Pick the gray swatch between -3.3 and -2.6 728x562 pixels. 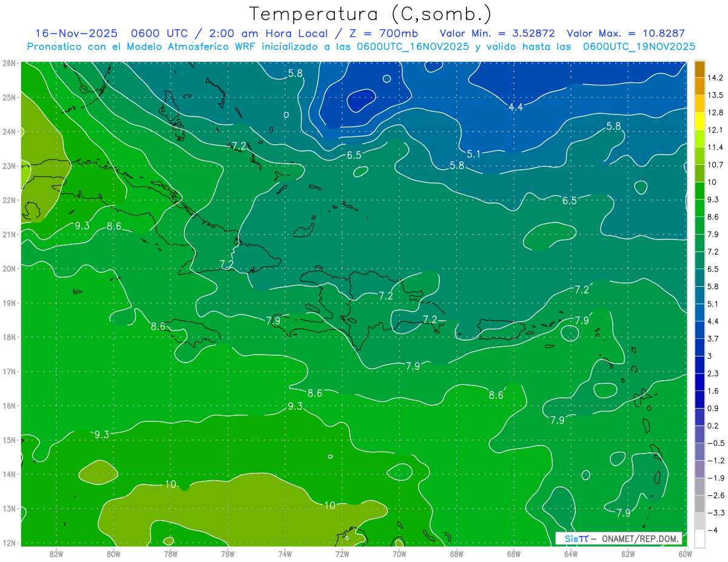pyautogui.click(x=699, y=504)
